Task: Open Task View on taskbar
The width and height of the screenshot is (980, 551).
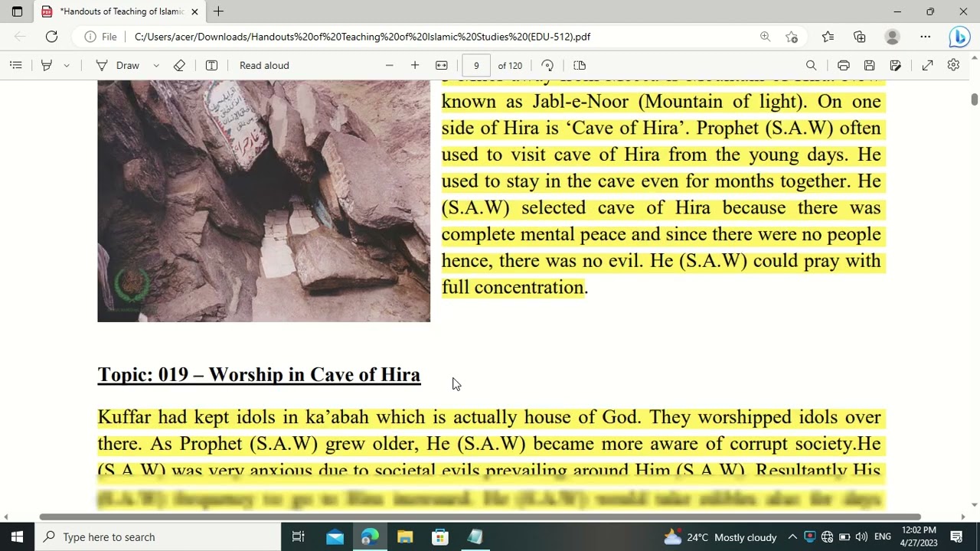Action: [299, 536]
